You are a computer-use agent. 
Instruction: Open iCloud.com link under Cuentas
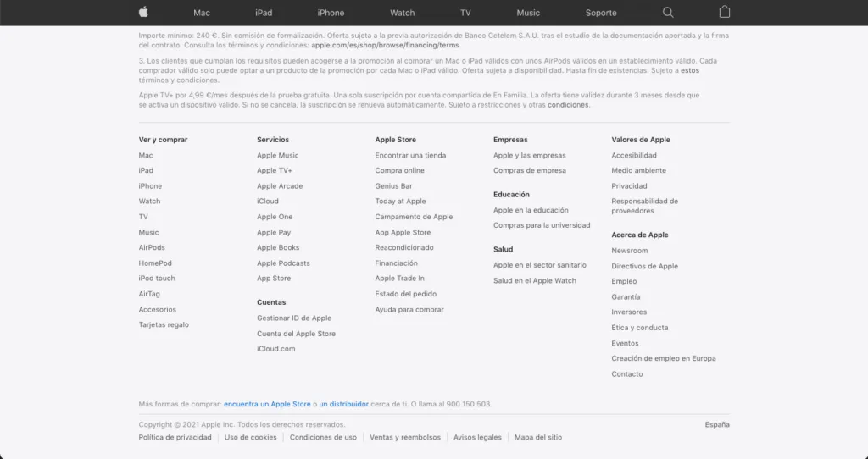pos(275,349)
